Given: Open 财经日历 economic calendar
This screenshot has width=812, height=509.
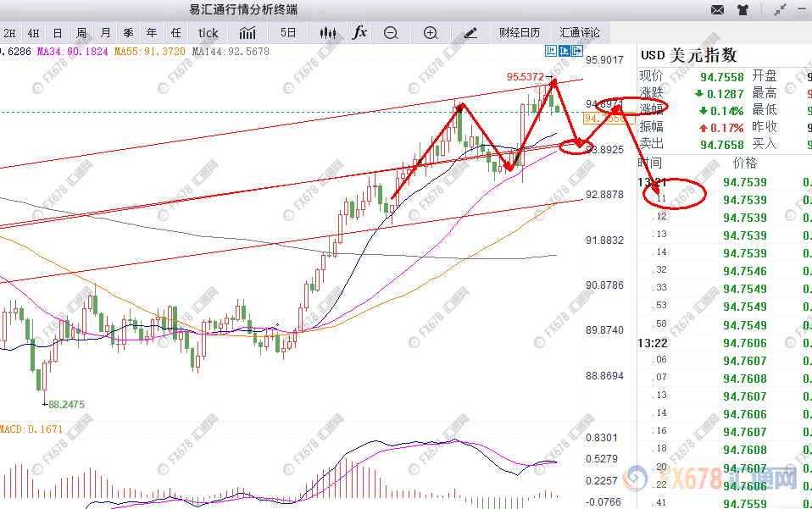Looking at the screenshot, I should (x=520, y=33).
